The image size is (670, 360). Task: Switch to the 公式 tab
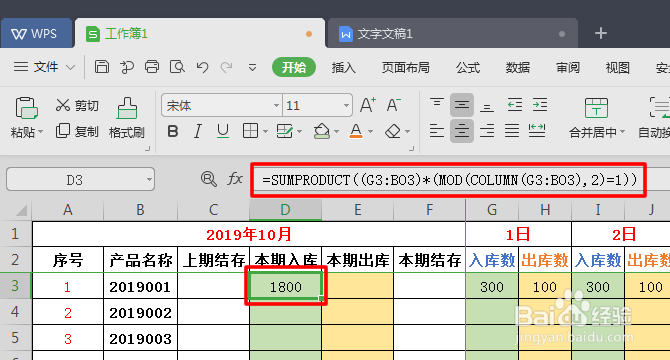point(467,67)
